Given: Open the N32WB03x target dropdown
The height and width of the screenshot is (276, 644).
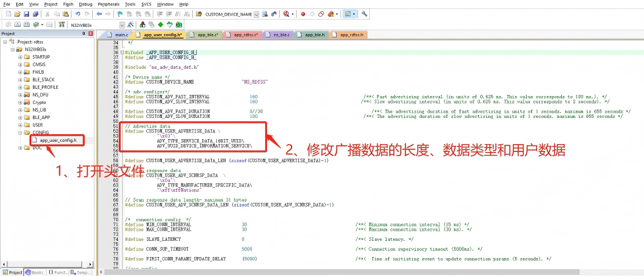Looking at the screenshot, I should pos(122,25).
